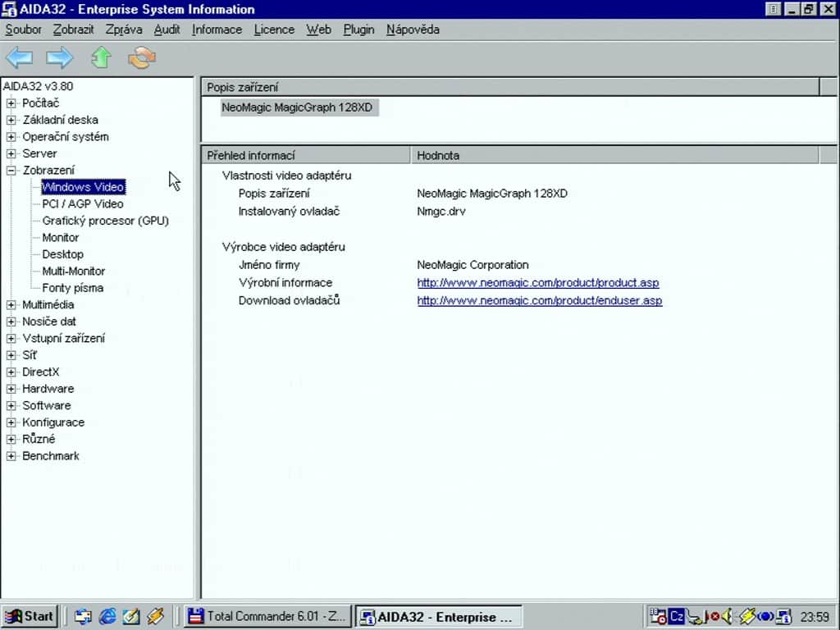Open the Plugin menu
Image resolution: width=840 pixels, height=630 pixels.
coord(358,30)
